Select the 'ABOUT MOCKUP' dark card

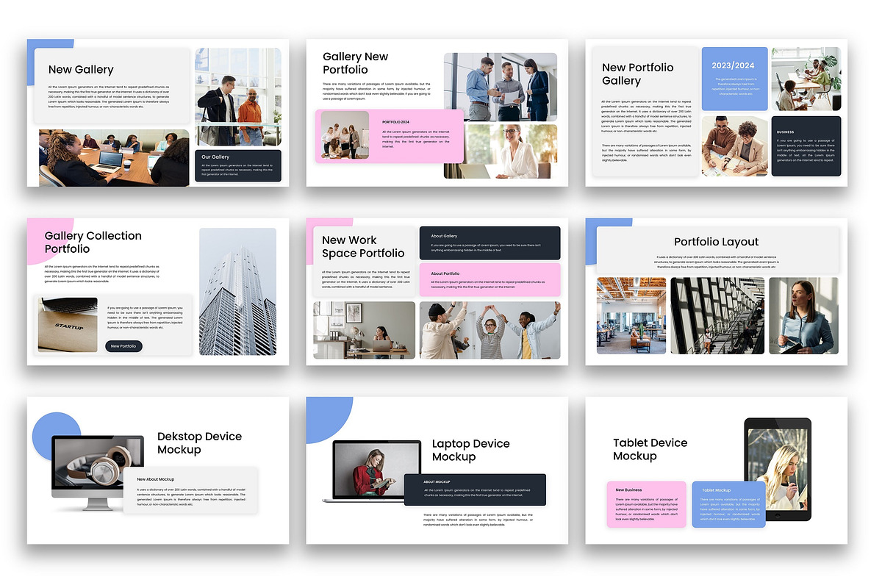click(x=475, y=490)
